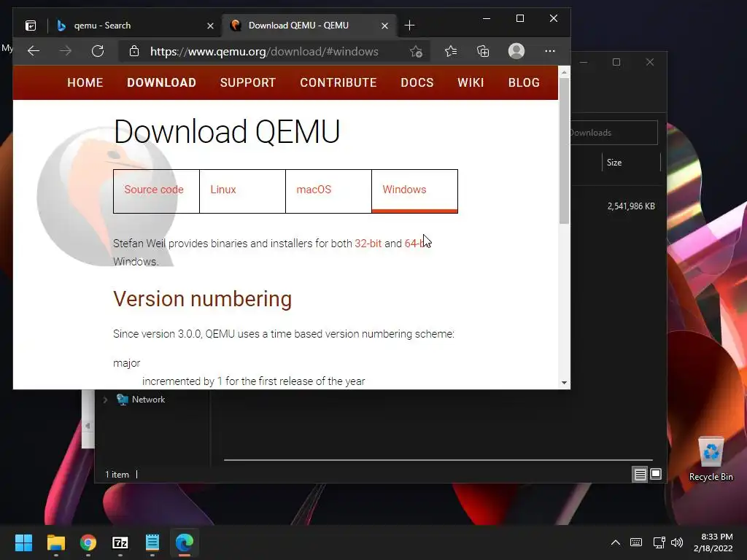
Task: Open the DOWNLOAD nav item
Action: [x=161, y=83]
